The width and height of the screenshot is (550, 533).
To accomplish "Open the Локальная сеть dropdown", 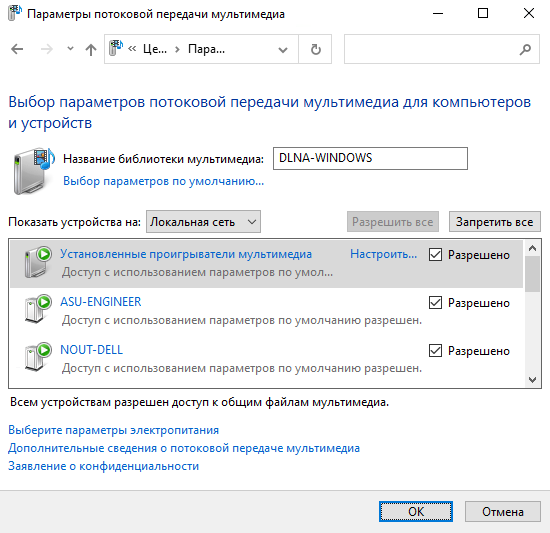I will tap(203, 222).
